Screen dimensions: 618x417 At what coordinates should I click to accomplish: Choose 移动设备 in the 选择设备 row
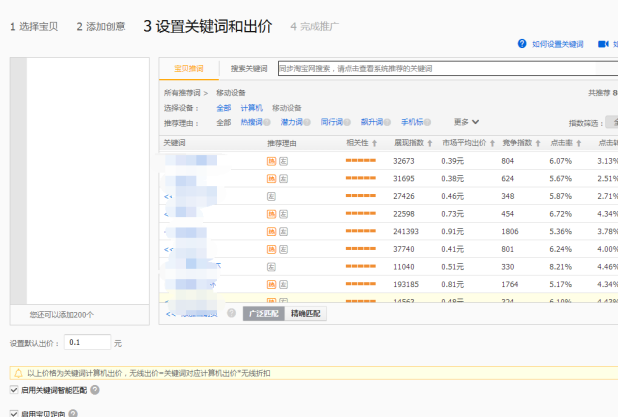287,108
